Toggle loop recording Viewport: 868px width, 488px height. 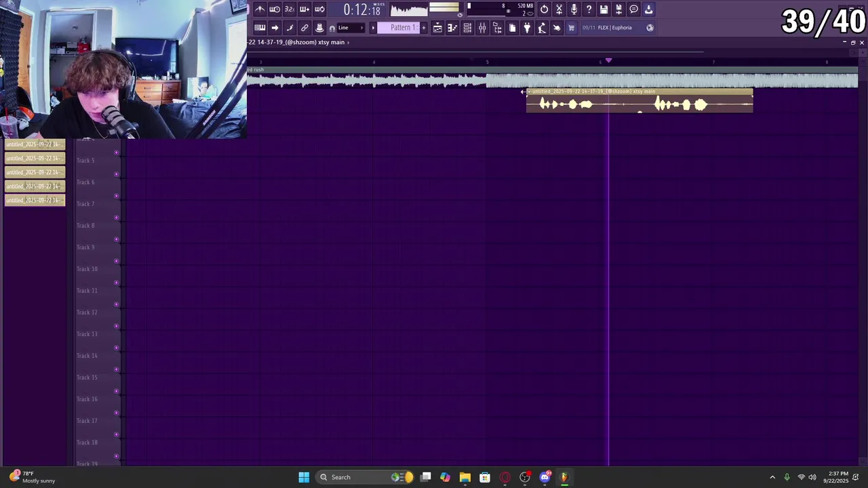tap(319, 9)
